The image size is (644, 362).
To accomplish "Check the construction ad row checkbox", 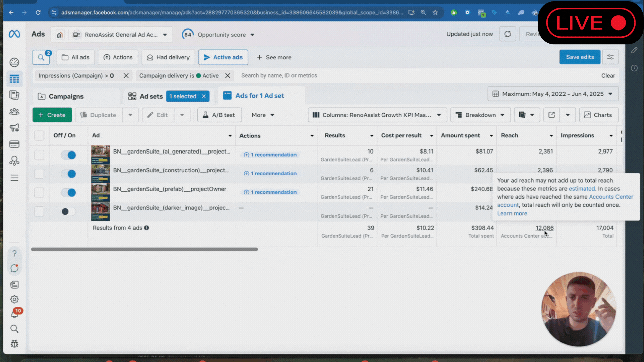I will [x=39, y=174].
